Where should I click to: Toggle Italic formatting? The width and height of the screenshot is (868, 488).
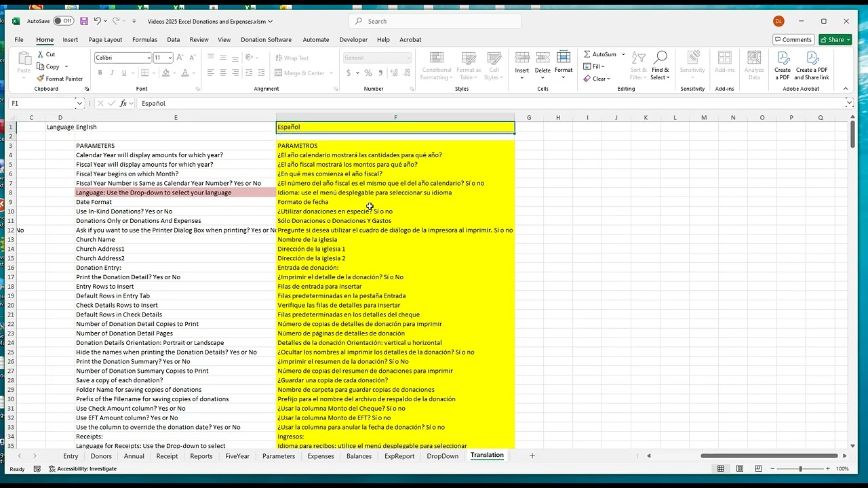(112, 73)
